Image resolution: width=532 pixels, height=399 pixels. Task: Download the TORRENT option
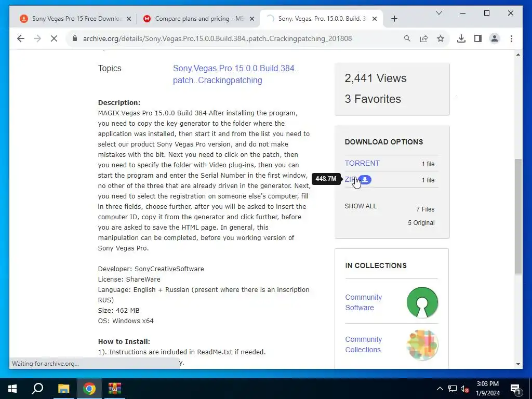coord(362,163)
